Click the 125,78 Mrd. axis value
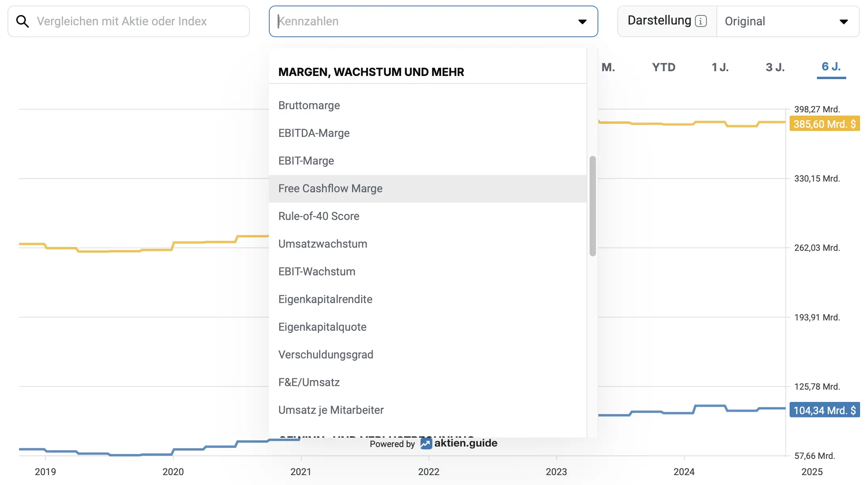 point(817,387)
